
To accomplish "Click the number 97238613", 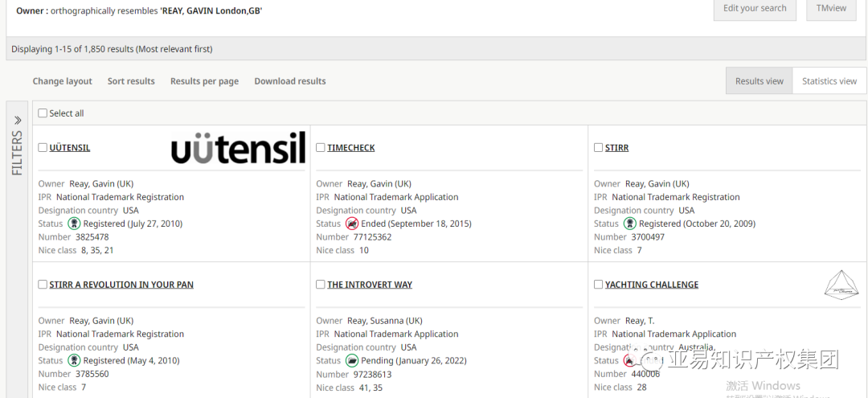I will [x=373, y=374].
